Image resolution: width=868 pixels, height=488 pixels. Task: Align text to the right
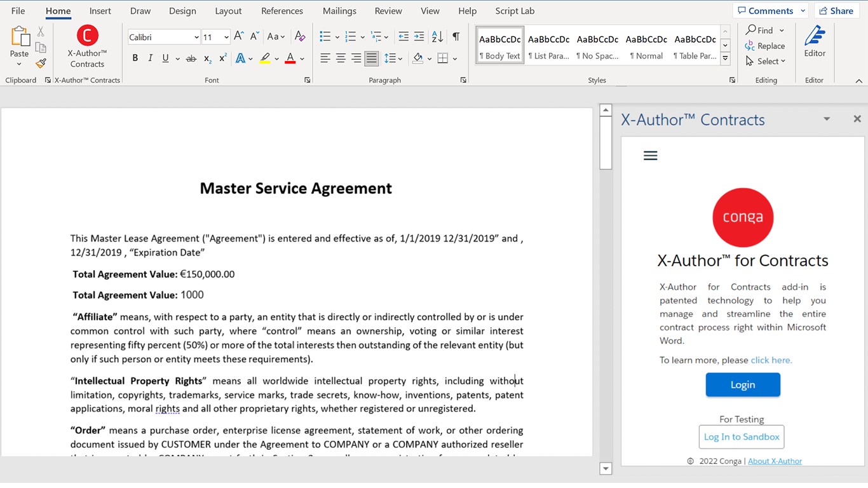coord(356,58)
